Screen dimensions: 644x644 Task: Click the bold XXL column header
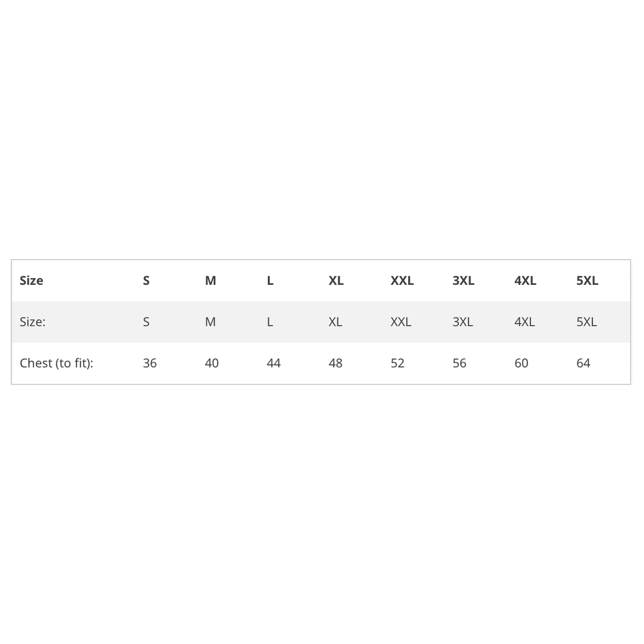402,280
